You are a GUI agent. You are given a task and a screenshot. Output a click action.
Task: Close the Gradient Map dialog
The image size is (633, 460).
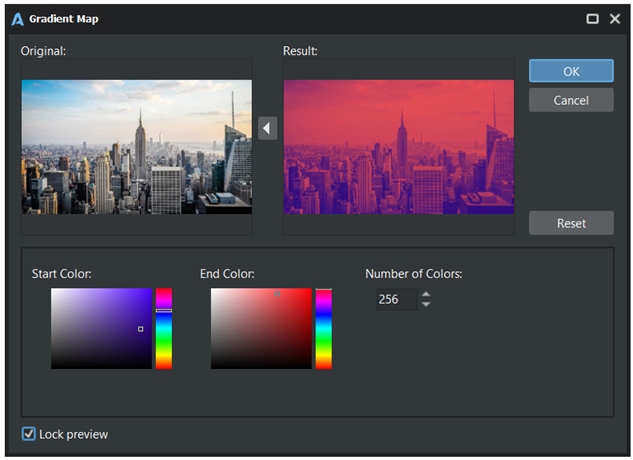pyautogui.click(x=615, y=19)
